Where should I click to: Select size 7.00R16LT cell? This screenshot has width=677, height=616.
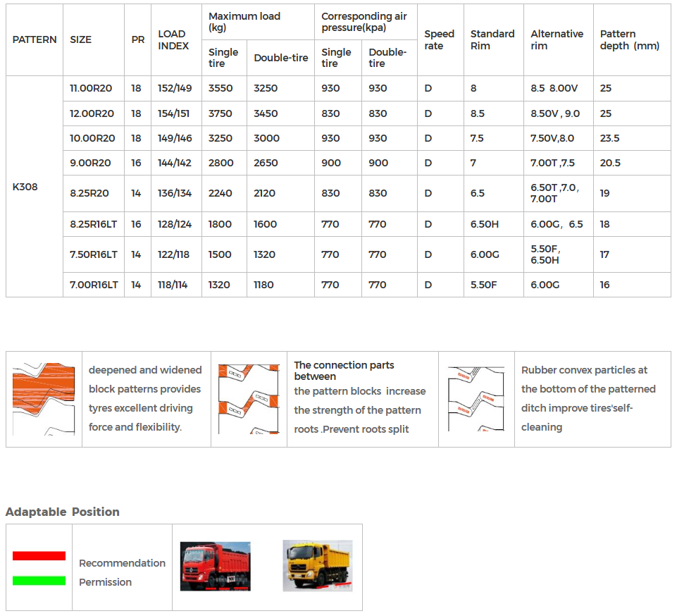[94, 285]
